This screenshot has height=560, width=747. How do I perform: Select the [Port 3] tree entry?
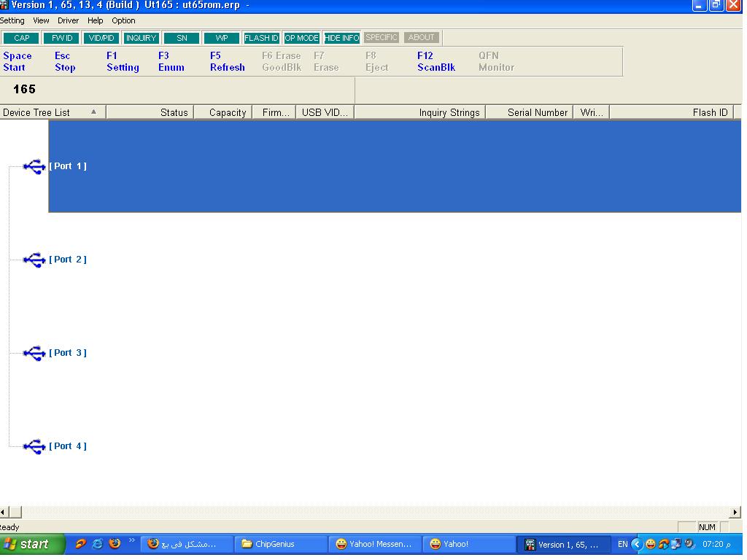tap(68, 353)
